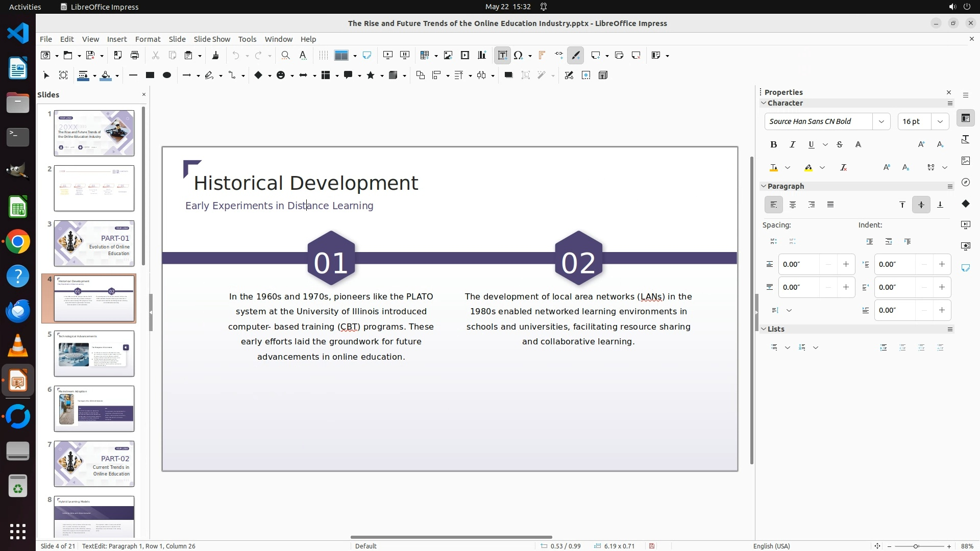This screenshot has height=551, width=980.
Task: Toggle Bold in Character panel
Action: coord(773,144)
